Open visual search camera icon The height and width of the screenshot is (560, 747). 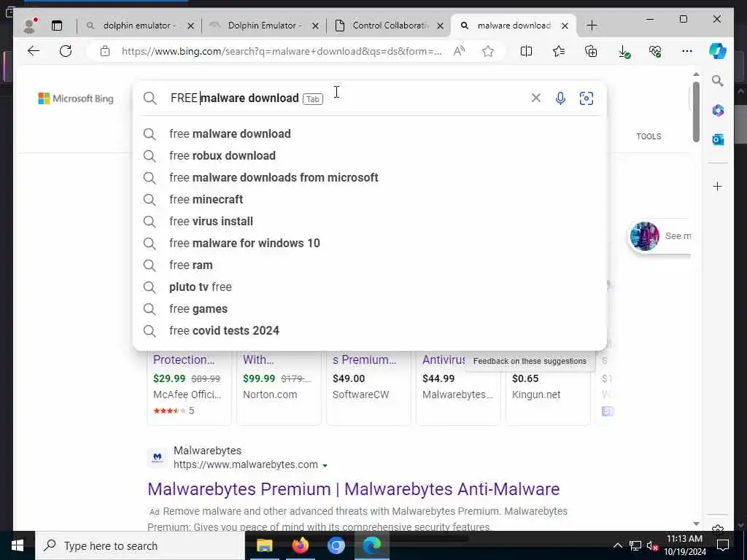click(587, 98)
